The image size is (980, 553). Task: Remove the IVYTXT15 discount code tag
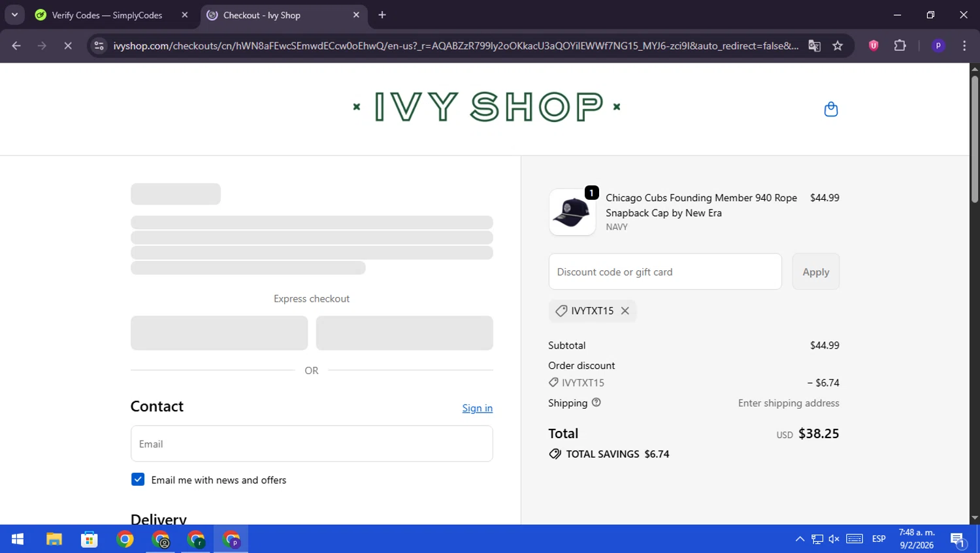(x=625, y=311)
